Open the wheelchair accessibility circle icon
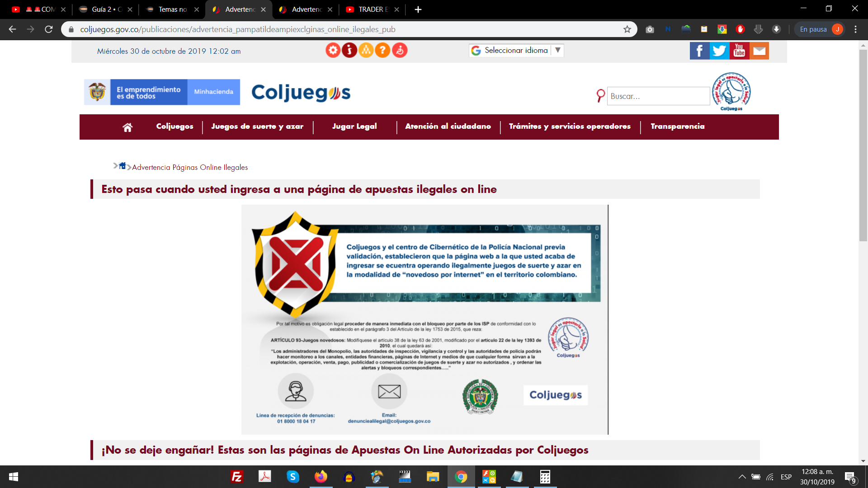 [x=400, y=50]
